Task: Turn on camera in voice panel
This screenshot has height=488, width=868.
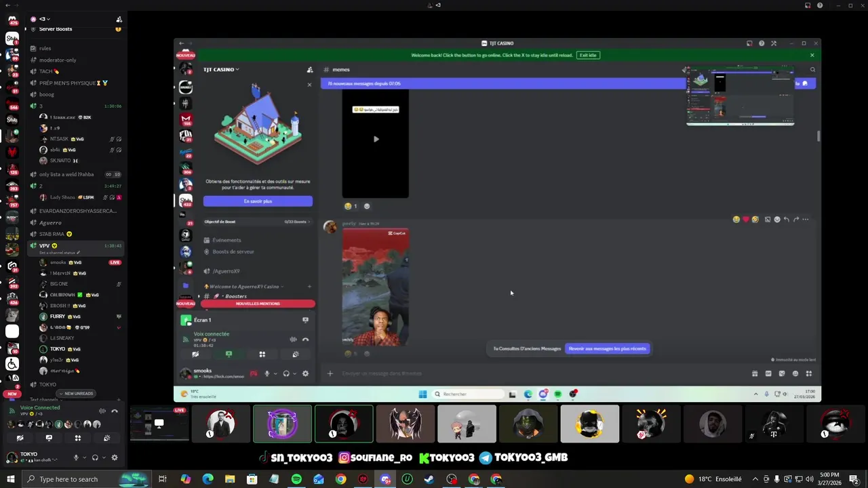Action: click(x=20, y=438)
